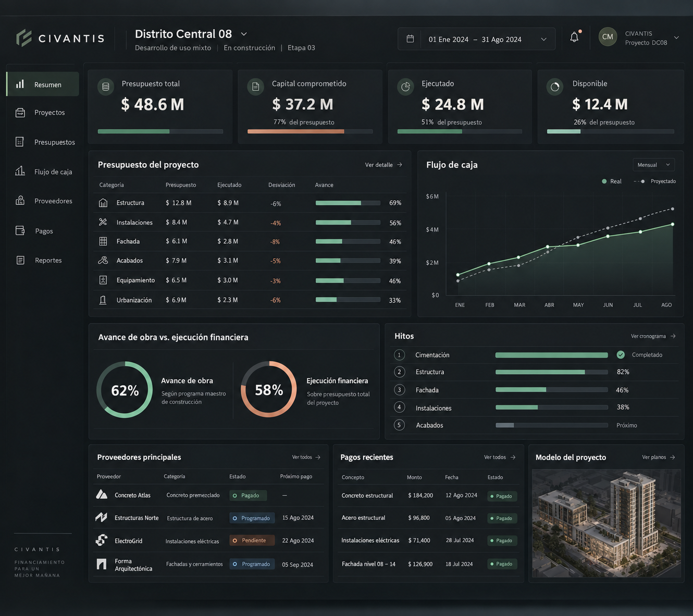Click the Disponible ring icon

[x=555, y=87]
